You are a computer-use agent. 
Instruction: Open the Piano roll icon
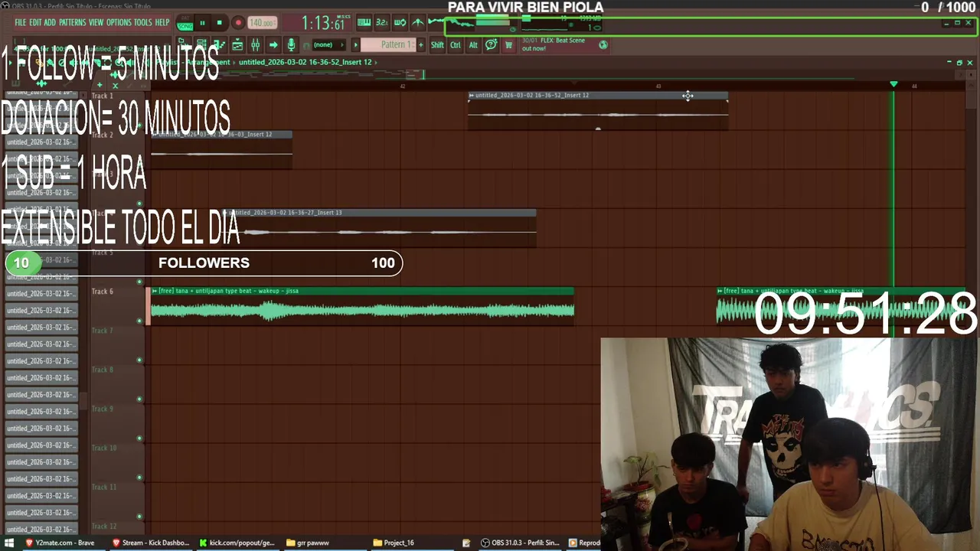click(x=220, y=44)
